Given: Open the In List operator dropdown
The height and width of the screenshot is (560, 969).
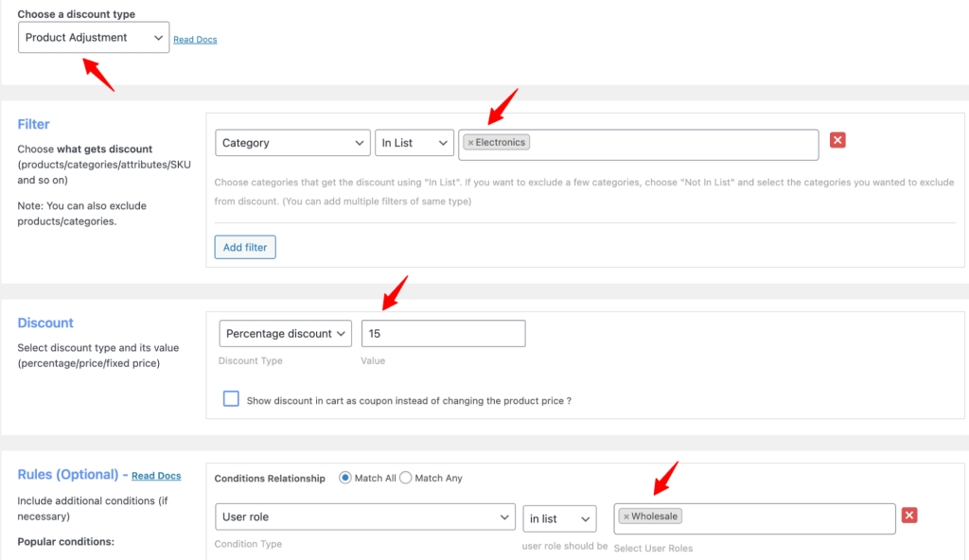Looking at the screenshot, I should (414, 143).
